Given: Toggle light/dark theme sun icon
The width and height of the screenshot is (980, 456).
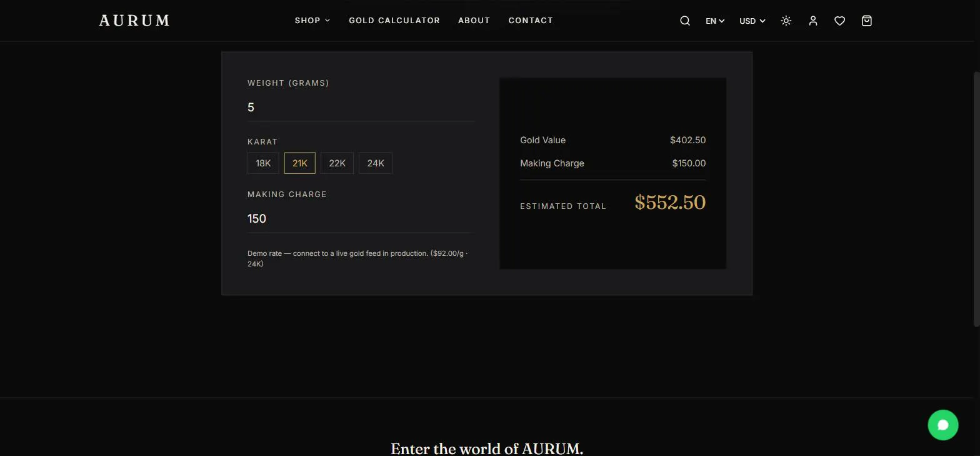Looking at the screenshot, I should click(x=786, y=21).
